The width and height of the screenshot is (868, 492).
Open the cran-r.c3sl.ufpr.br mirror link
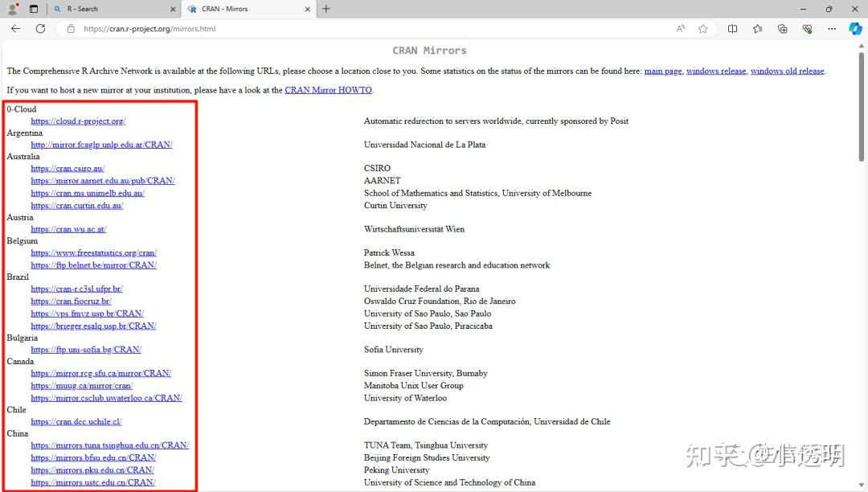coord(76,289)
